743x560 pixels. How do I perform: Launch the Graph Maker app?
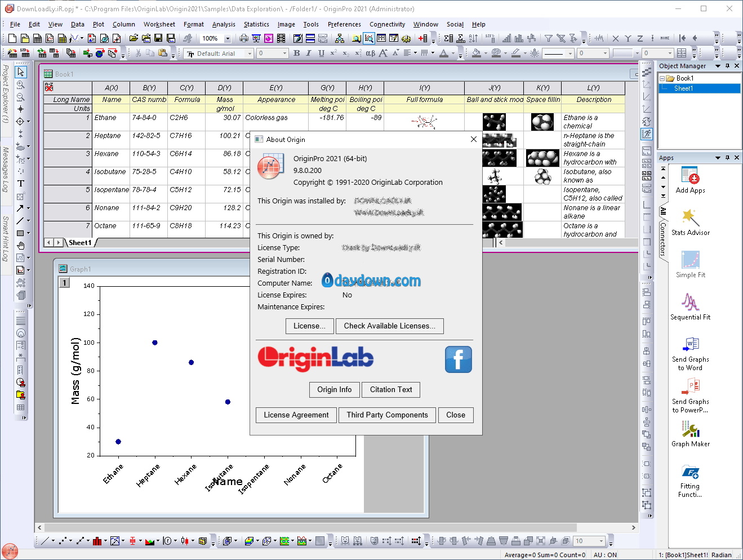(x=690, y=434)
